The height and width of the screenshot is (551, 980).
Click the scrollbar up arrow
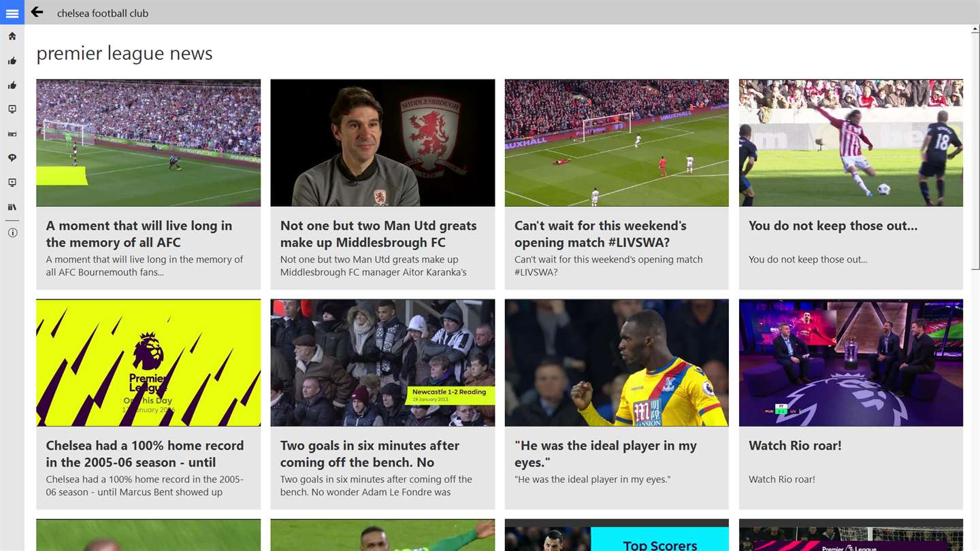[974, 31]
